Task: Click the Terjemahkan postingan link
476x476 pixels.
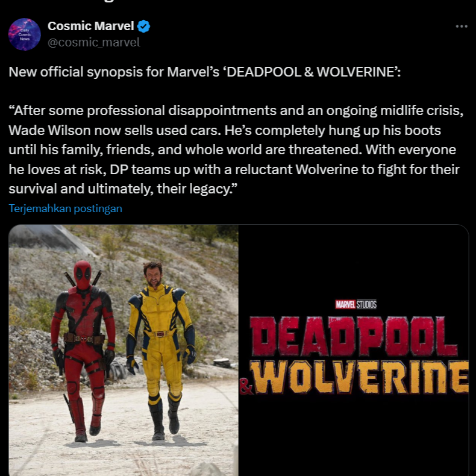Action: click(x=65, y=208)
